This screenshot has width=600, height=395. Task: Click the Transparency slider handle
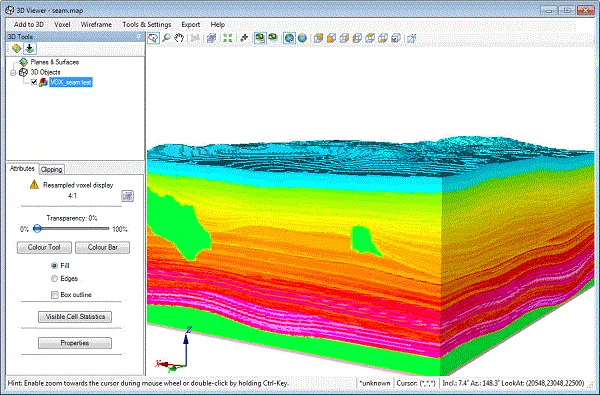[37, 229]
